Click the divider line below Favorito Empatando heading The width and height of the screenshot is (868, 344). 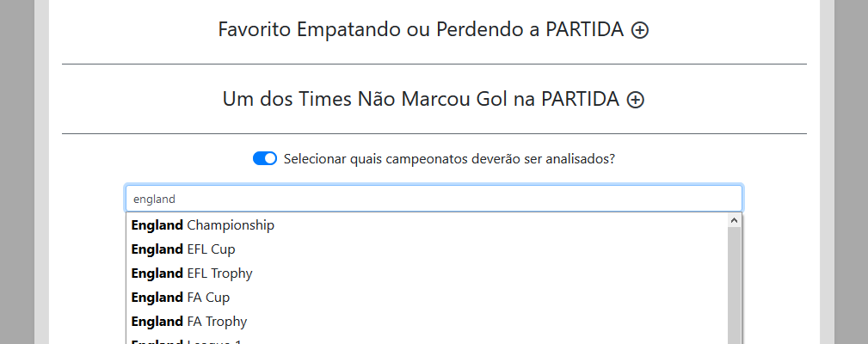[x=434, y=64]
